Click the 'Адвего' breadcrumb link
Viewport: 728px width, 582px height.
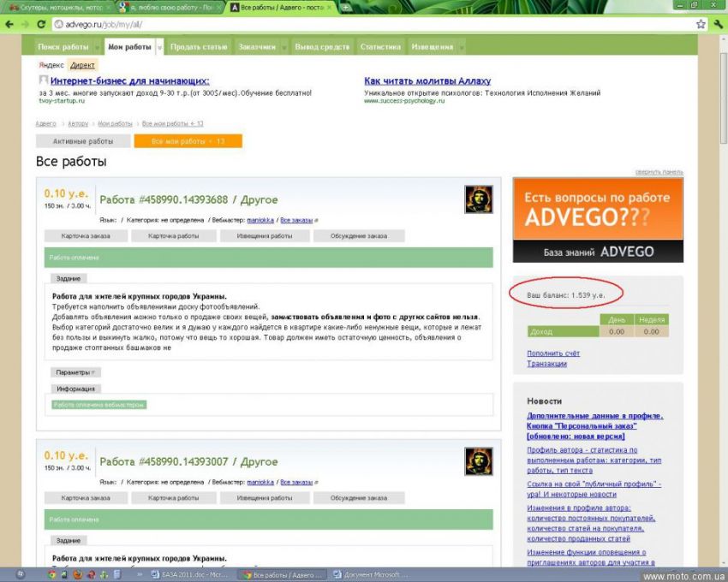45,123
